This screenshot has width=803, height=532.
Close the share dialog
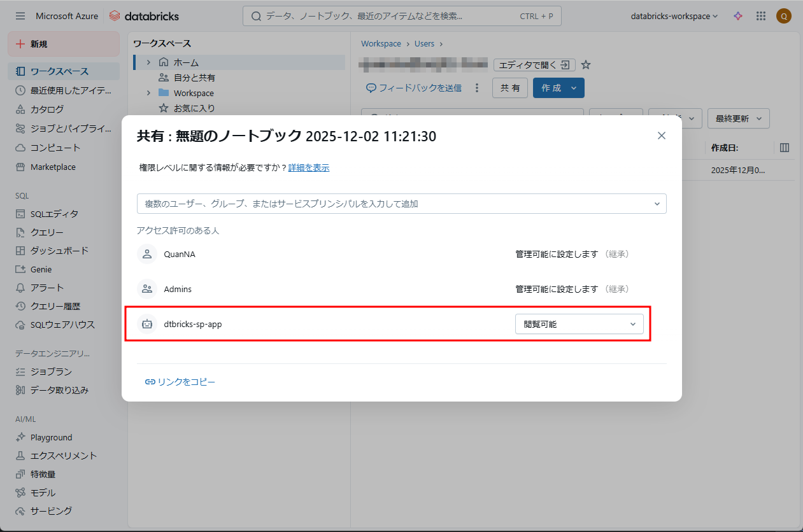click(x=661, y=136)
